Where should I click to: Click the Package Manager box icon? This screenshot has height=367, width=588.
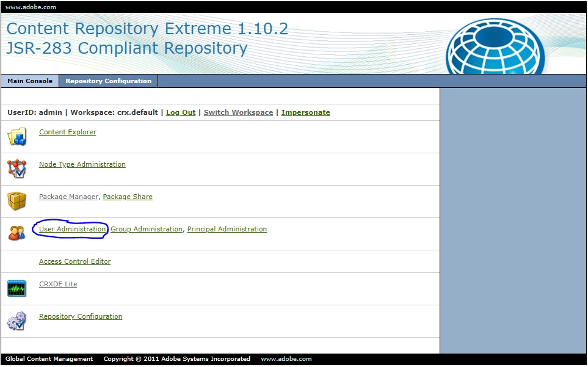(x=17, y=201)
